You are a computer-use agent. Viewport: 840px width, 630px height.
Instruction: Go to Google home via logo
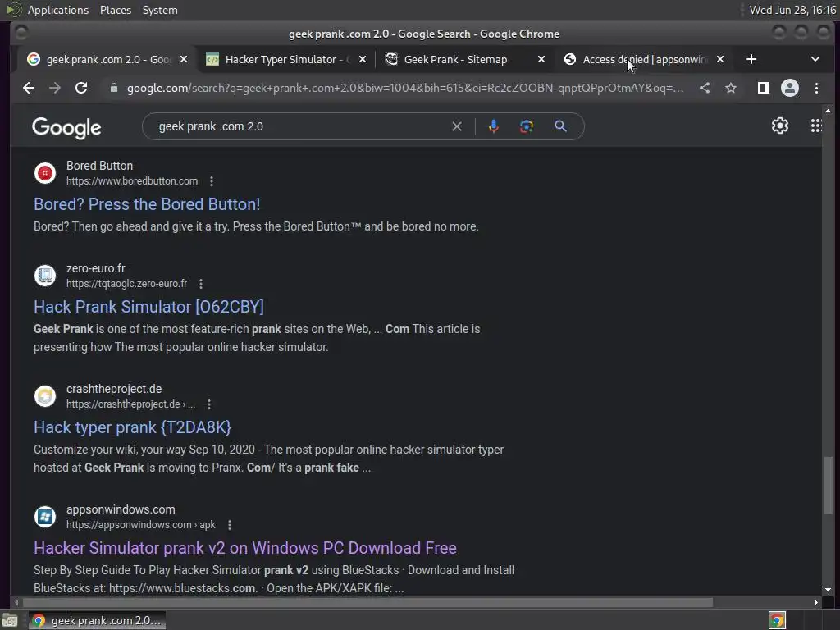tap(66, 127)
